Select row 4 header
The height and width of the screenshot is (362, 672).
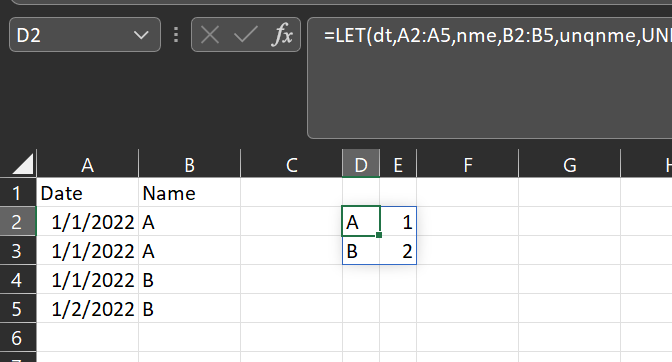click(x=18, y=279)
